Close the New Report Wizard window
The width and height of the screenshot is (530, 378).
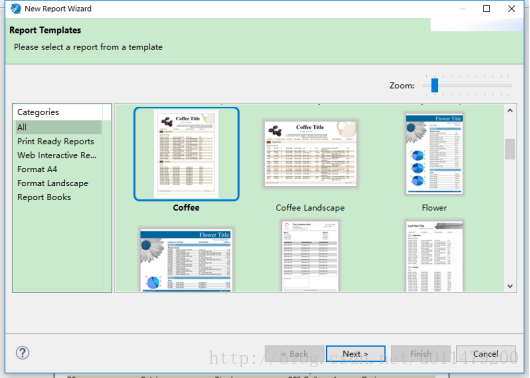(512, 8)
